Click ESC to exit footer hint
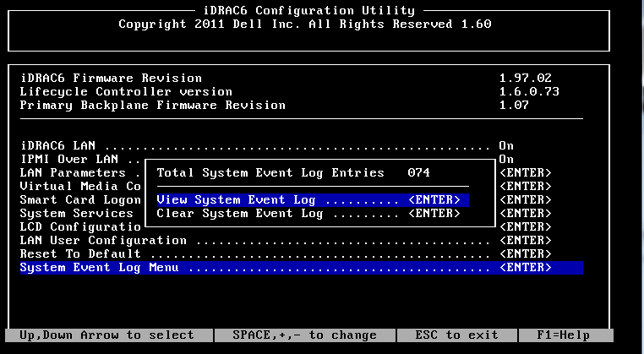 (x=456, y=335)
